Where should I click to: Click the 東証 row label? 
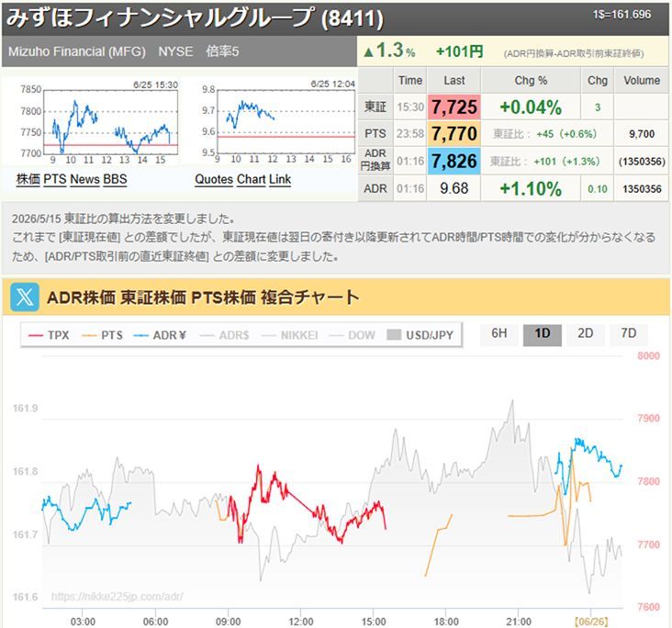tap(375, 107)
